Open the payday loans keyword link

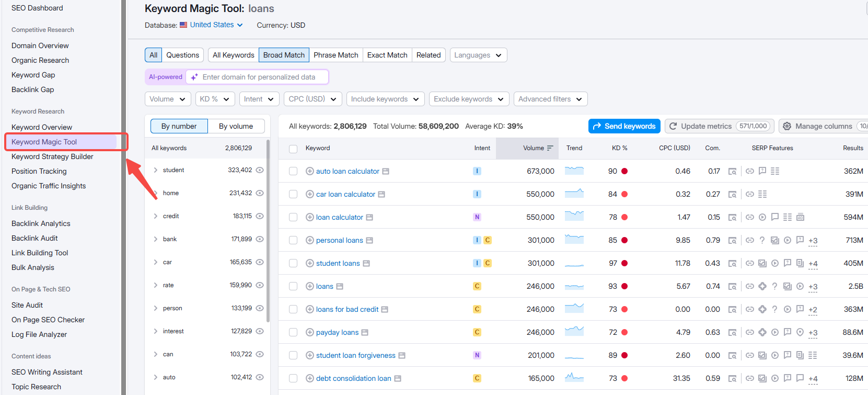pyautogui.click(x=337, y=332)
